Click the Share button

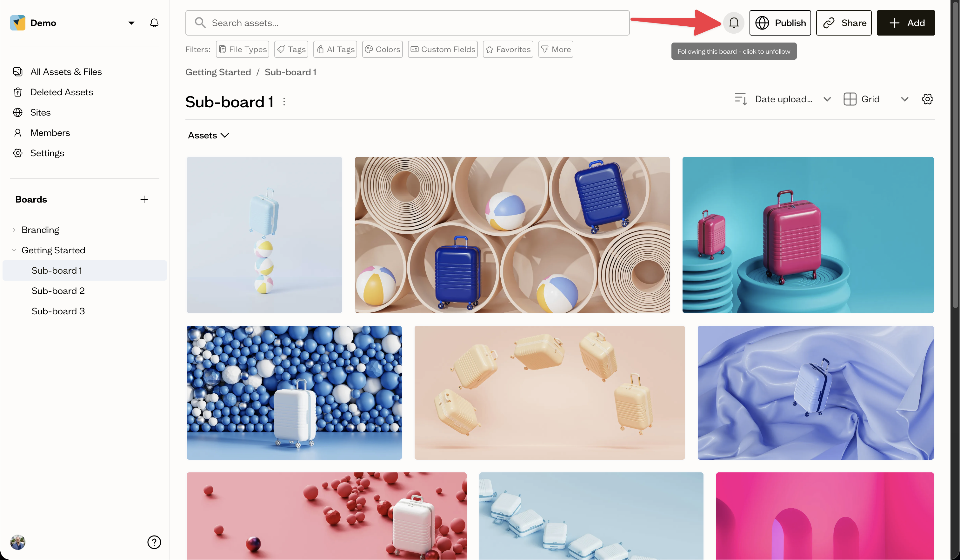click(843, 23)
